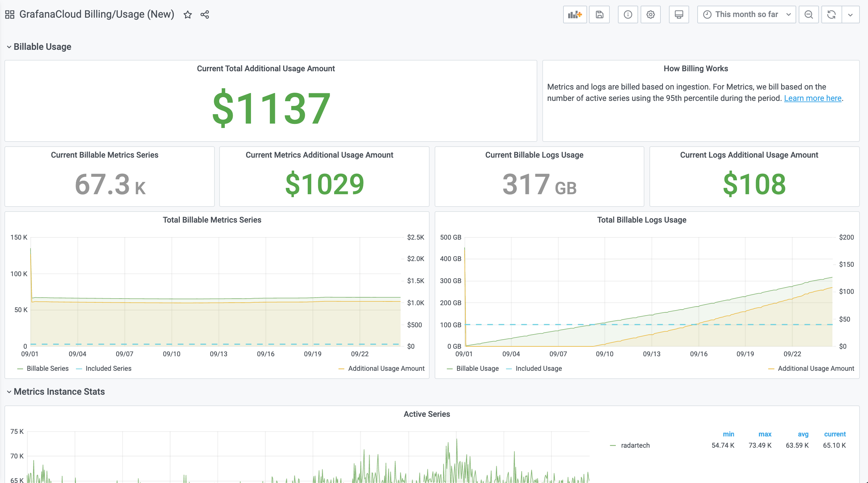Toggle logs chart Additional Usage Amount legend
Screen dimensions: 868x483
(x=816, y=369)
